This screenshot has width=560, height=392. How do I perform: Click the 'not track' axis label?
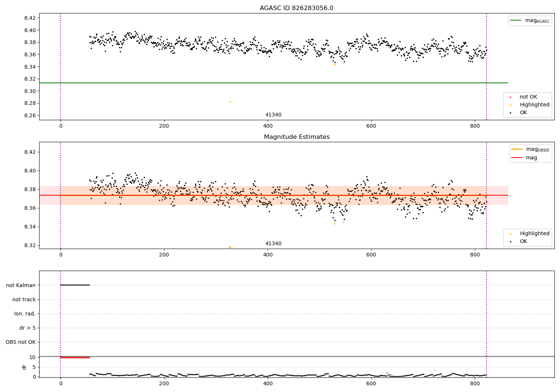(x=24, y=299)
